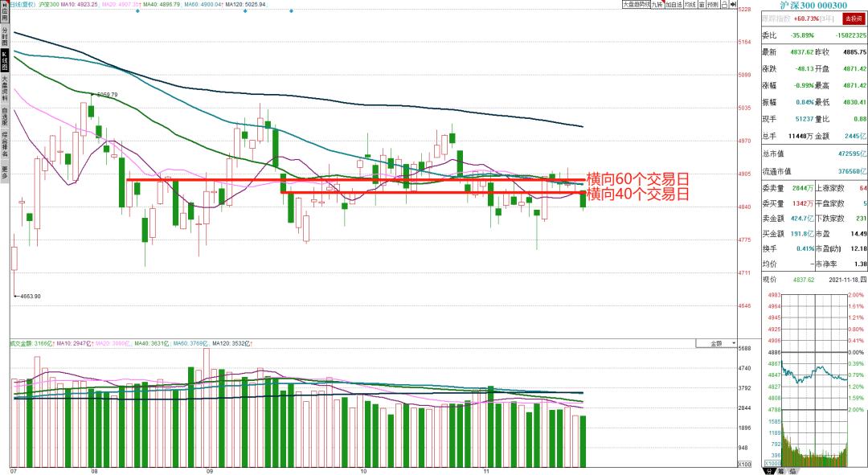Click 九转 indicator button
Screen dimensions: 868x475
[x=657, y=5]
